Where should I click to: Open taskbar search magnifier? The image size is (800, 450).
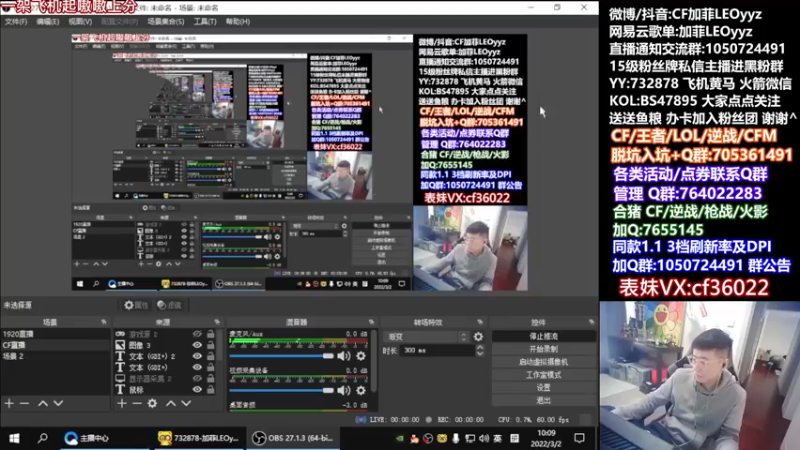click(x=43, y=438)
